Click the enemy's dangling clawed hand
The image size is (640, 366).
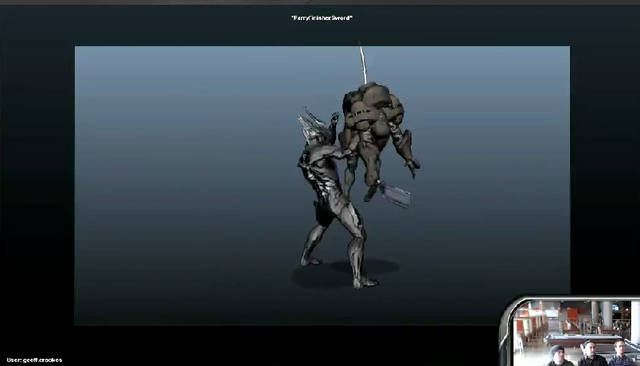coord(412,166)
